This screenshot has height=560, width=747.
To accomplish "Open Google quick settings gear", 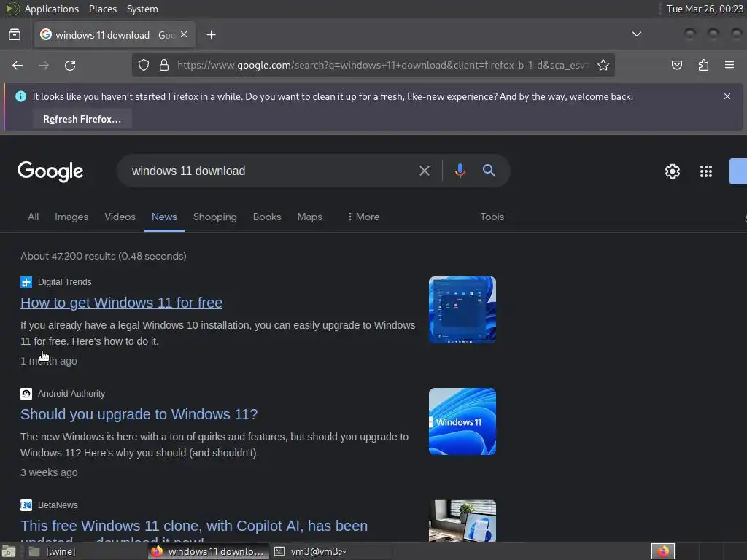I will coord(672,171).
